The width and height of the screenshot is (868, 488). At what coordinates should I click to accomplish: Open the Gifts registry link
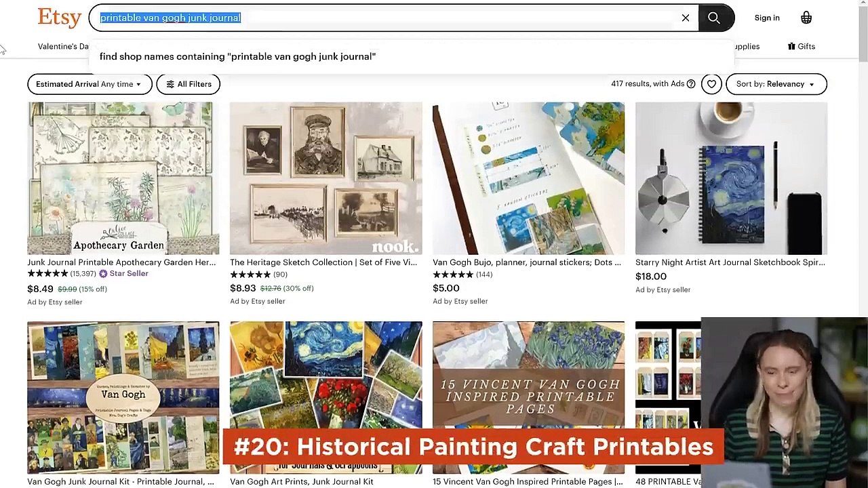pos(802,46)
